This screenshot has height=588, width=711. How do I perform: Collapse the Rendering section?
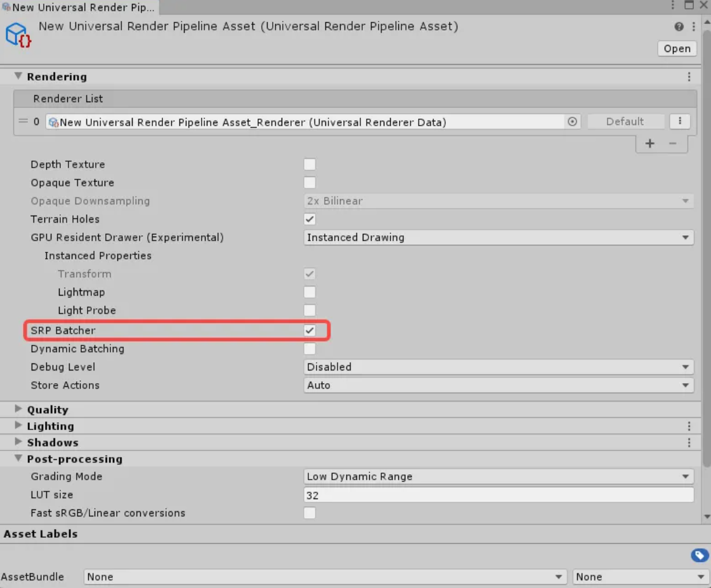18,76
